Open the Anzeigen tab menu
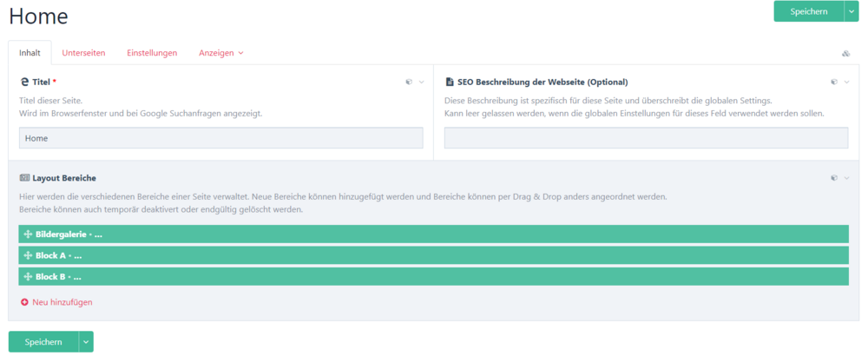Screen dimensions: 868x356 click(220, 53)
